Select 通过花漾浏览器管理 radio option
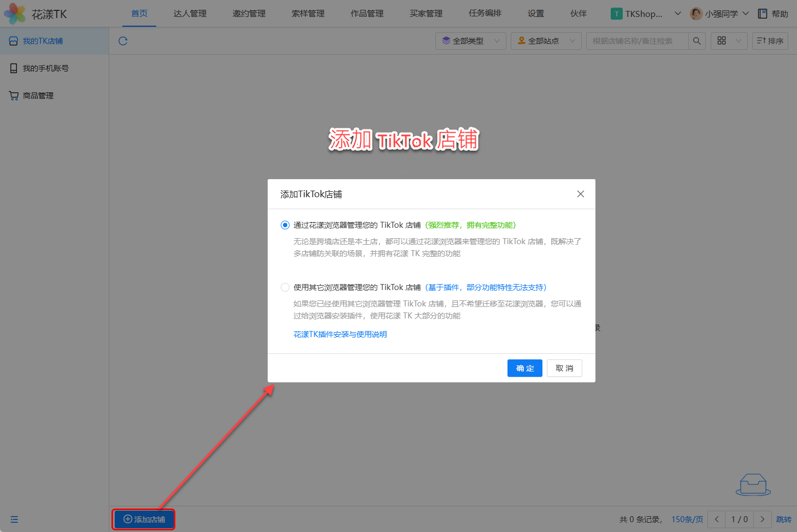The image size is (797, 532). [x=285, y=225]
